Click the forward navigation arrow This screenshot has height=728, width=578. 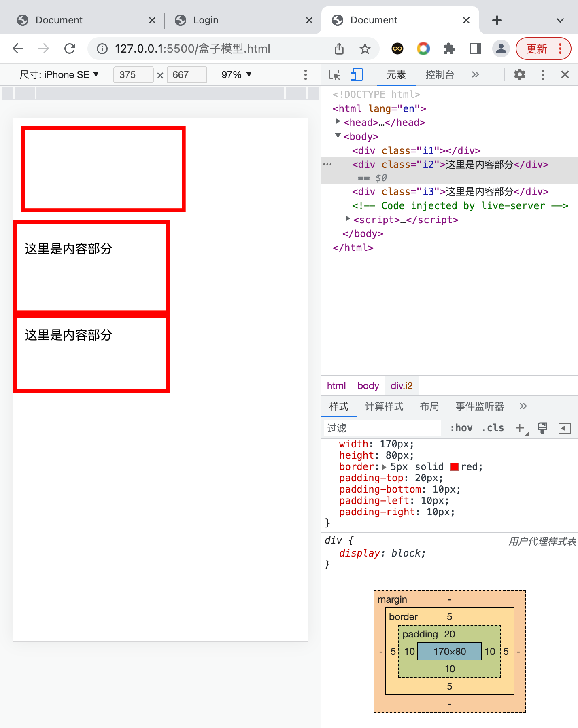44,49
